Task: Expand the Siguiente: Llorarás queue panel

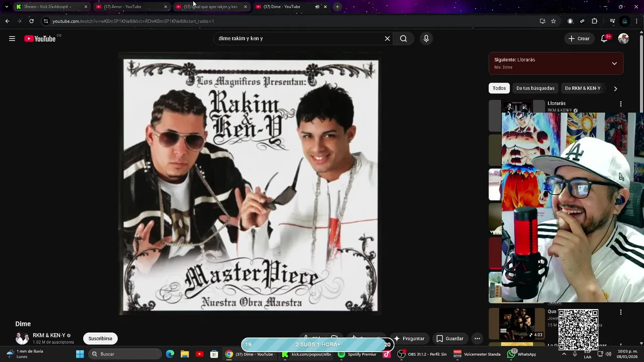Action: [614, 63]
